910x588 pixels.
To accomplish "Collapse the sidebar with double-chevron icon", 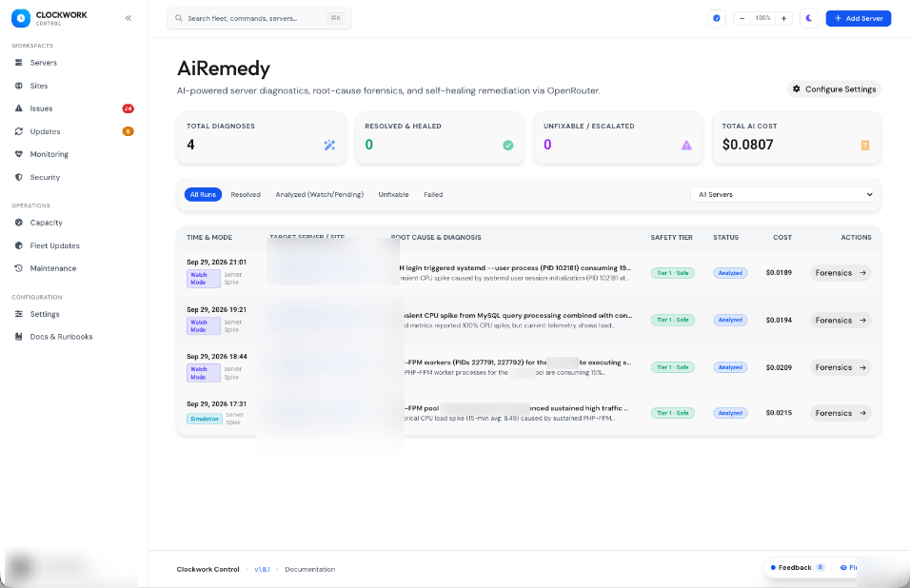I will pyautogui.click(x=129, y=18).
